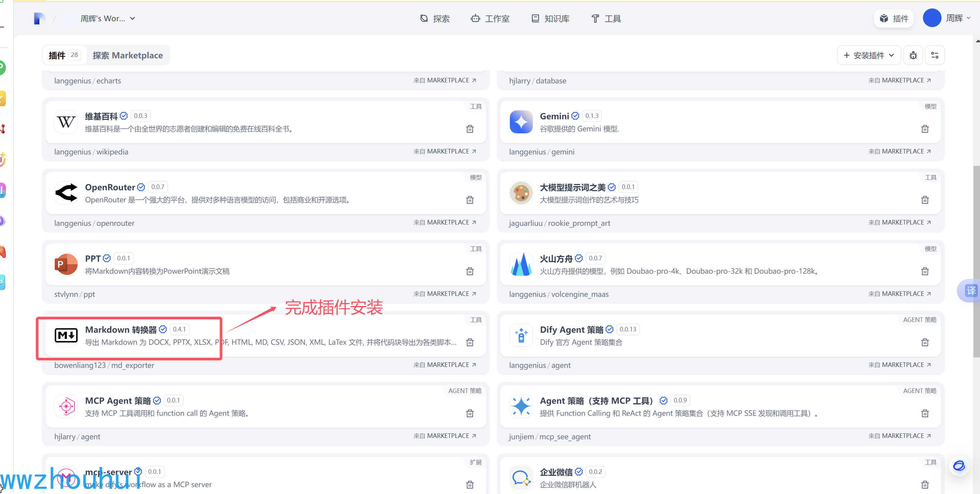
Task: Delete the Wikipedia plugin via trash icon
Action: pyautogui.click(x=470, y=129)
